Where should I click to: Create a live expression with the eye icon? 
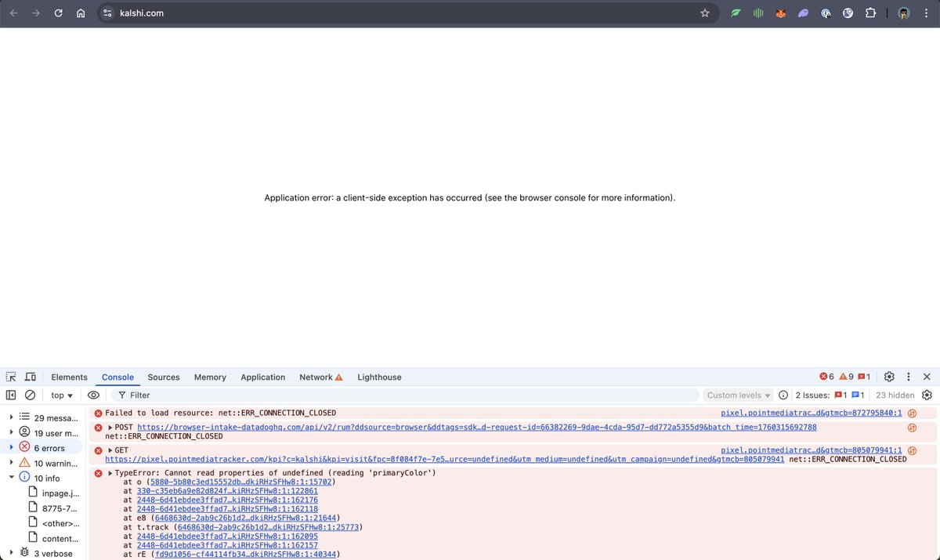click(x=93, y=396)
